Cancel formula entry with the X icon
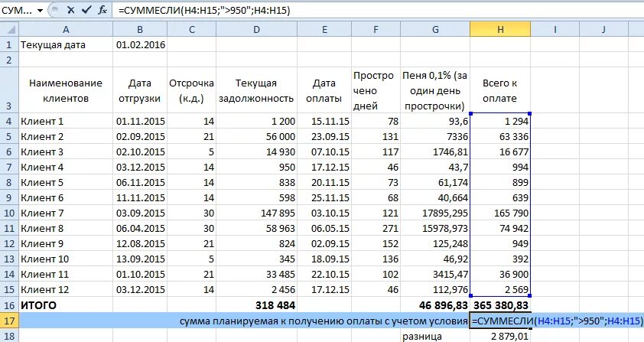Screen dimensions: 644x342 pos(70,10)
